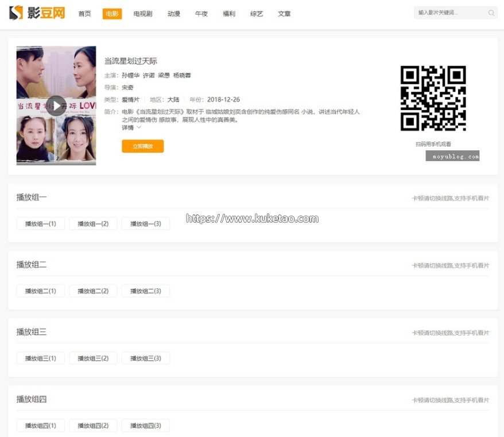
Task: Click the 播放组一 section heading
Action: pos(32,197)
